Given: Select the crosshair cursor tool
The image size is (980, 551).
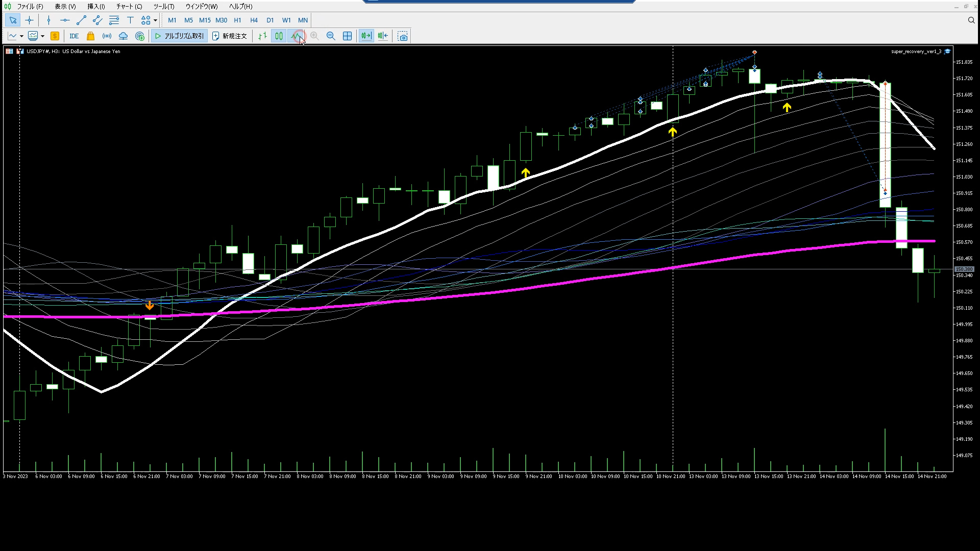Looking at the screenshot, I should [29, 20].
